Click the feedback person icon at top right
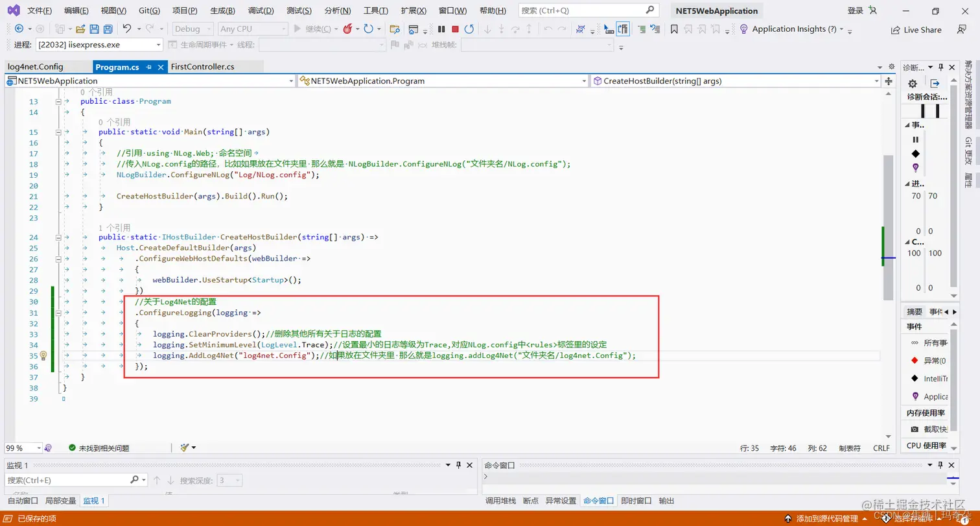Viewport: 980px width, 526px height. [962, 29]
